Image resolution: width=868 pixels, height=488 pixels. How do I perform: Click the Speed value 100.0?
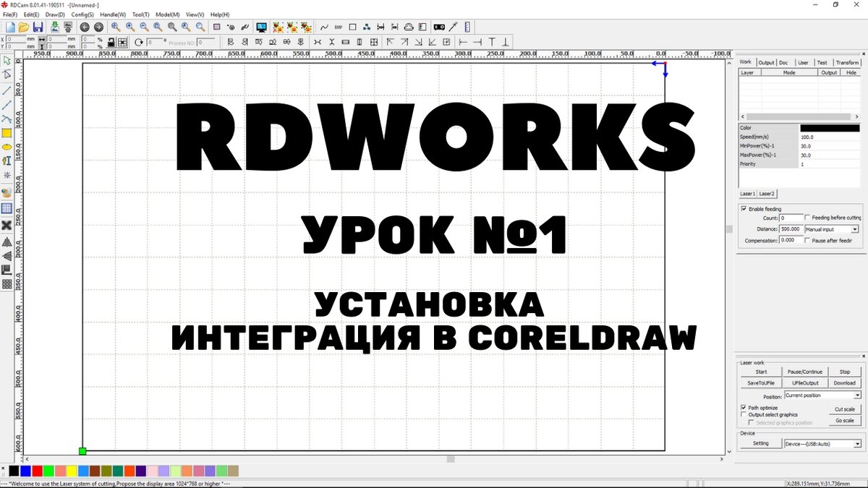coord(830,137)
